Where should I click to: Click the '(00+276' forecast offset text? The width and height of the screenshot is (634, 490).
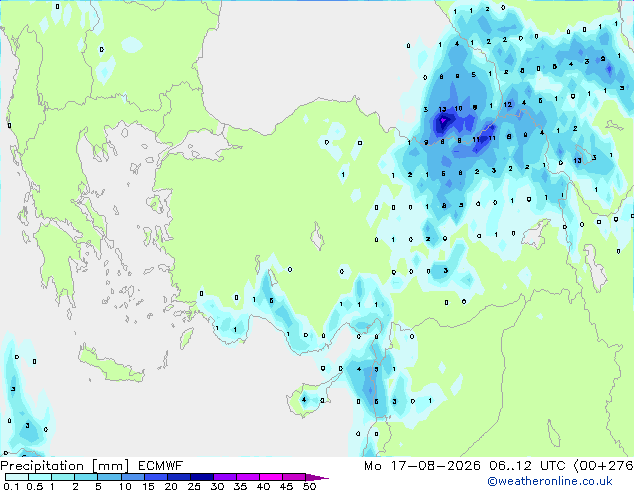tap(603, 466)
